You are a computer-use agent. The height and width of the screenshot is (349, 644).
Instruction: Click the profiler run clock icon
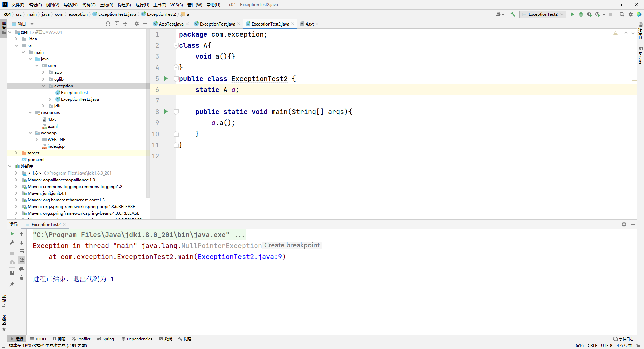[x=598, y=14]
